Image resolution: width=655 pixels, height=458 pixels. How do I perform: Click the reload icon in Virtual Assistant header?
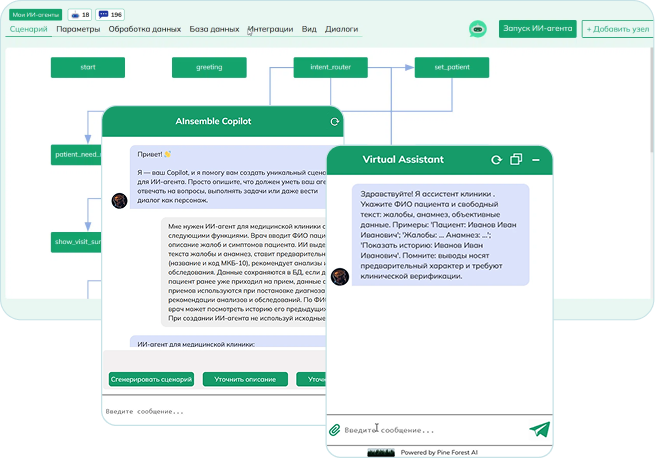(x=496, y=160)
